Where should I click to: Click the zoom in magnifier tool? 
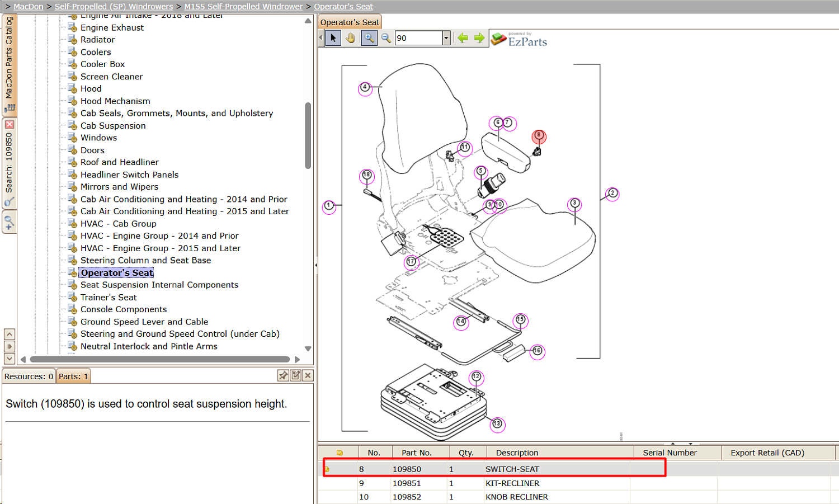tap(369, 38)
